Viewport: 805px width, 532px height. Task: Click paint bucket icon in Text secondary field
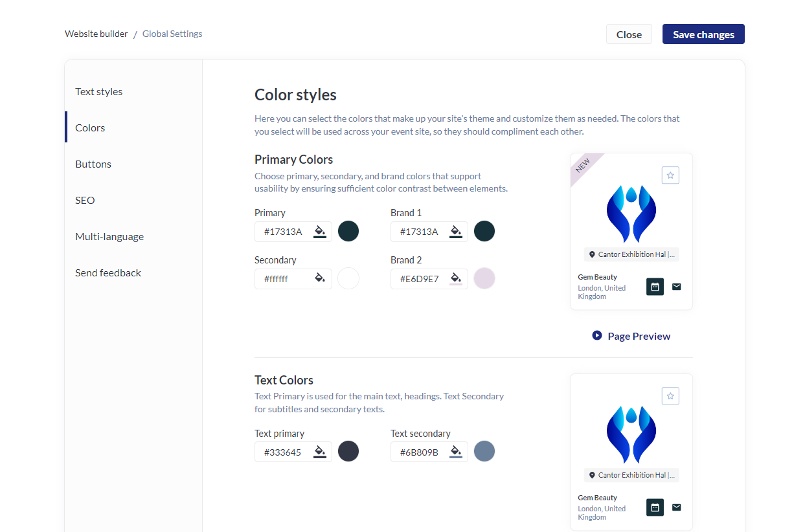tap(456, 452)
